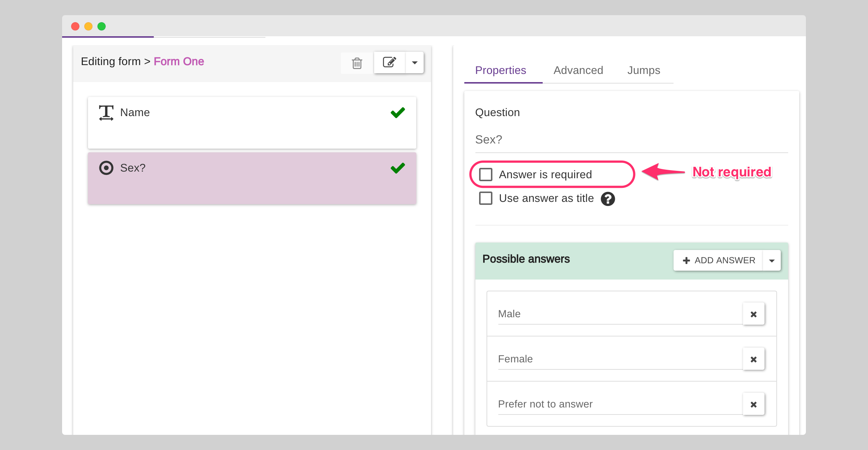868x450 pixels.
Task: Click the trash delete form icon
Action: [x=357, y=63]
